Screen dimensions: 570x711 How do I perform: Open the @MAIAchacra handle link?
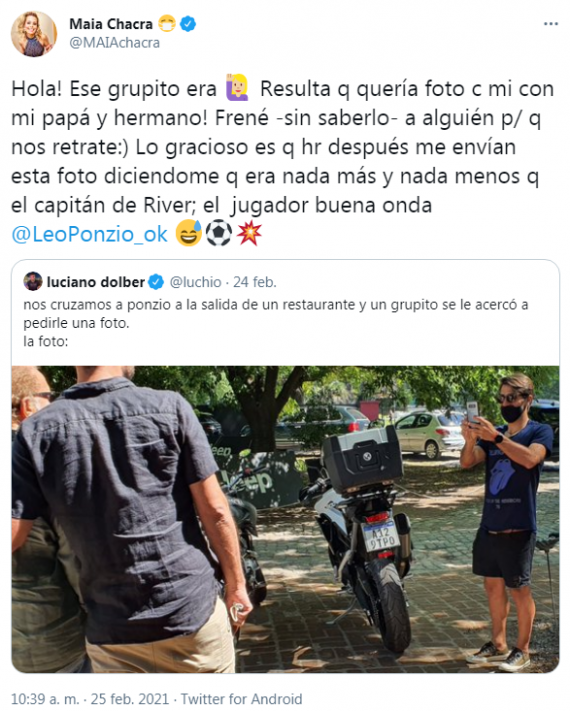(x=114, y=43)
